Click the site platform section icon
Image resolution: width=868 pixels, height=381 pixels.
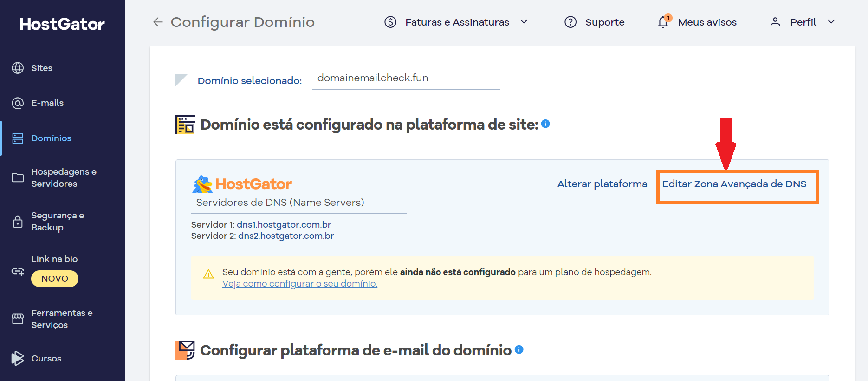click(185, 125)
